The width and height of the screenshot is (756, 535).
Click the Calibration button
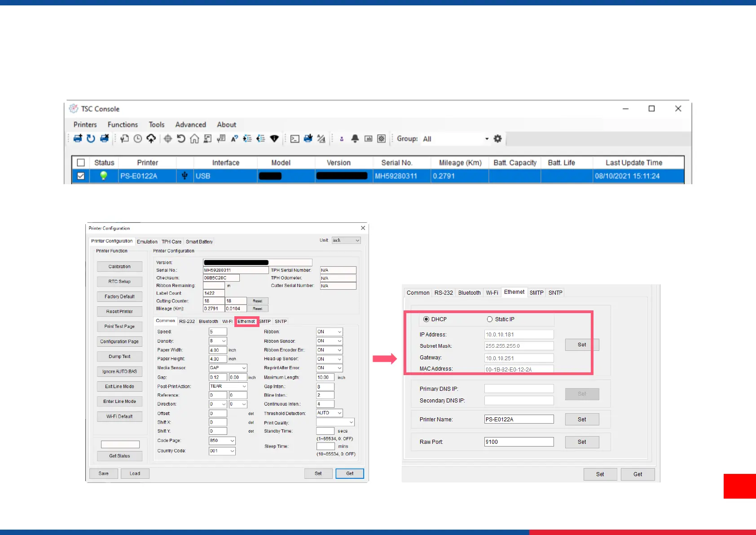pyautogui.click(x=119, y=267)
